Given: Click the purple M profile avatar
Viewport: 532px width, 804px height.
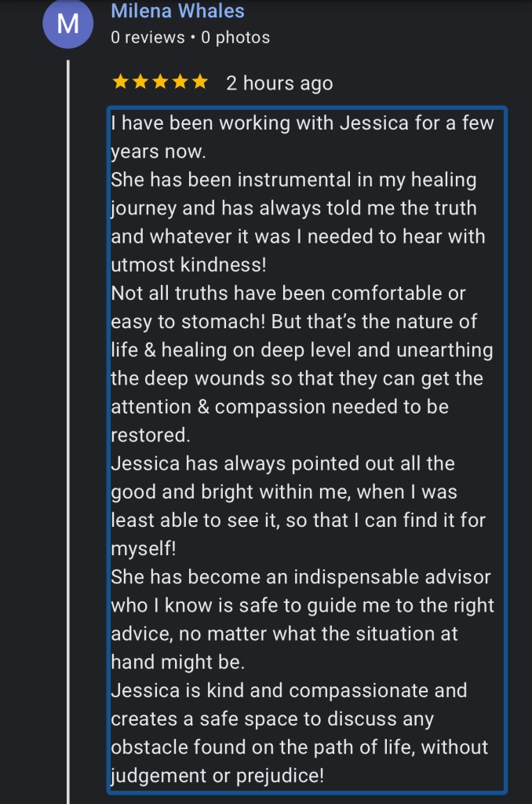Looking at the screenshot, I should click(68, 24).
